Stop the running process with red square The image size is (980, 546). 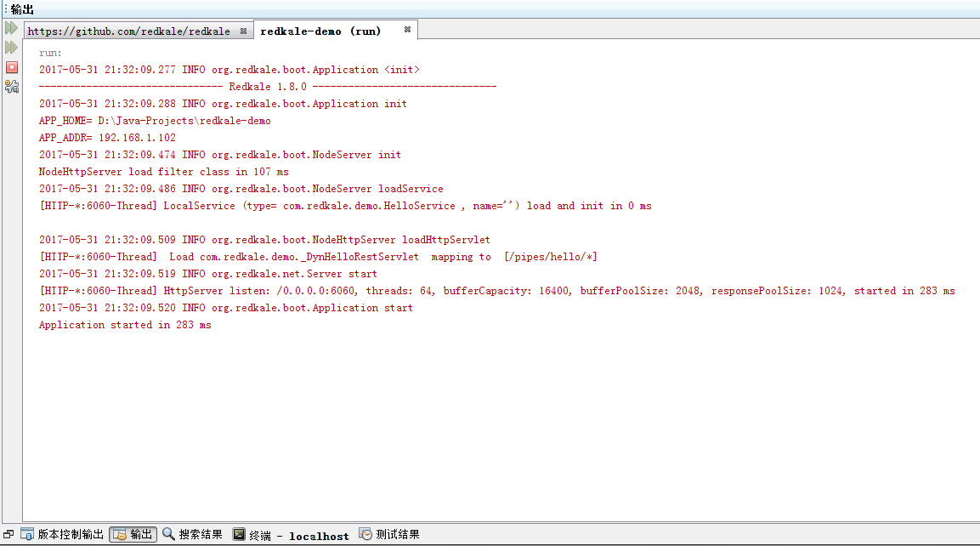(11, 66)
